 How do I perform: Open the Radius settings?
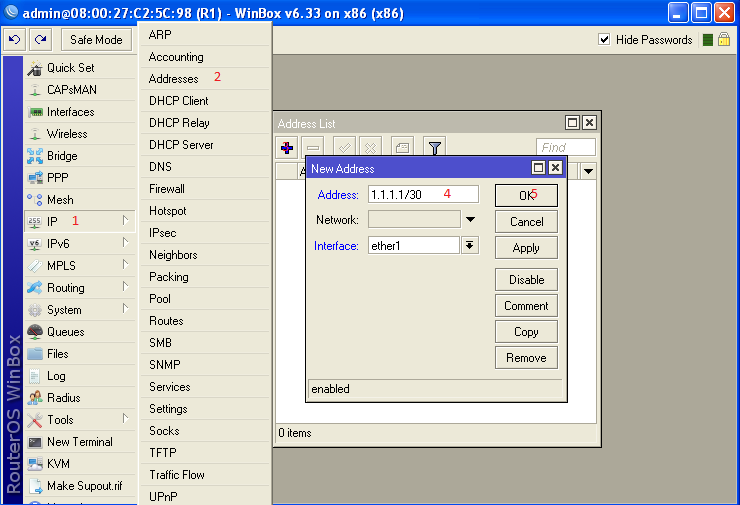click(80, 398)
